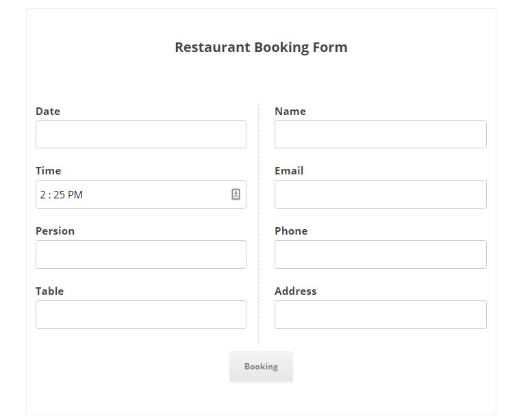The height and width of the screenshot is (420, 506).
Task: Focus the Name text box
Action: 380,135
